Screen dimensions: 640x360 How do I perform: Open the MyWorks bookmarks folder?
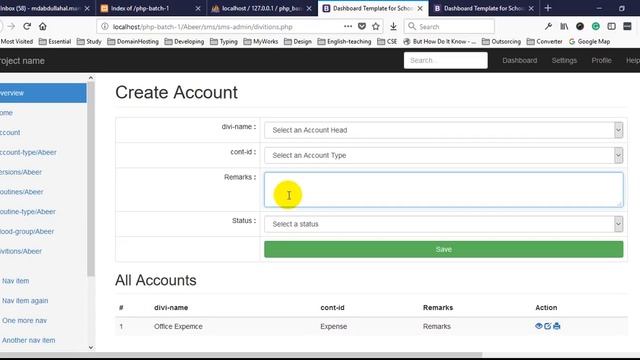pos(261,42)
